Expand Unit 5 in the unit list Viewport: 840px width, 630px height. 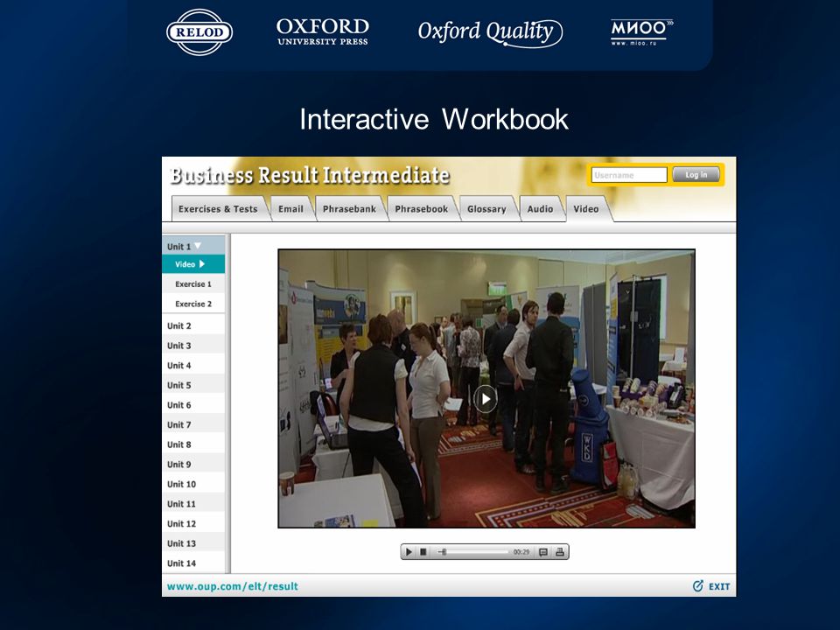coord(193,385)
